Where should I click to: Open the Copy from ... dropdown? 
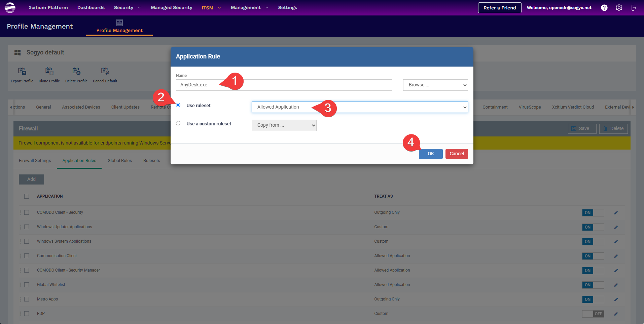[284, 125]
